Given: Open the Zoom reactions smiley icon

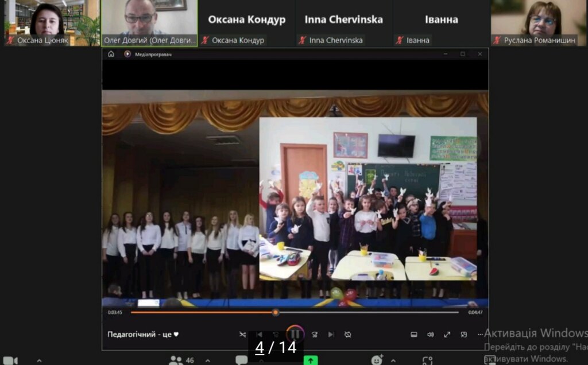Looking at the screenshot, I should [x=377, y=360].
